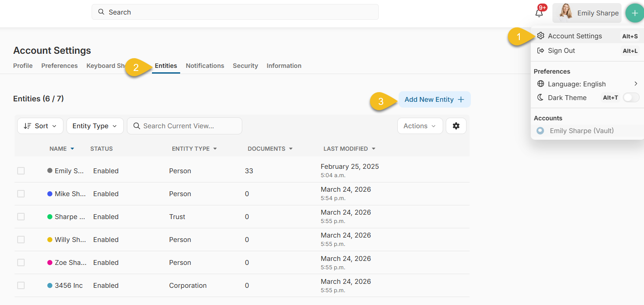Open the Notifications settings tab

[205, 65]
